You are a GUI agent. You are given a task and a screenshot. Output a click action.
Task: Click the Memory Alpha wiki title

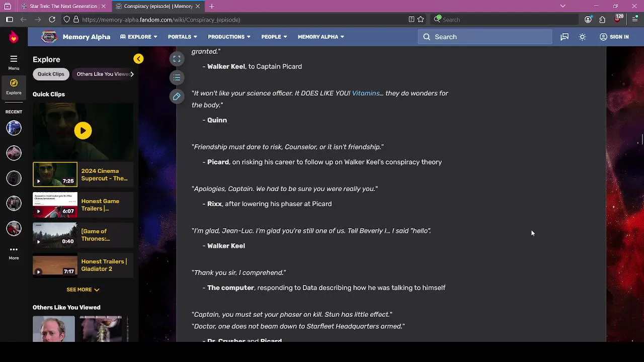(87, 37)
